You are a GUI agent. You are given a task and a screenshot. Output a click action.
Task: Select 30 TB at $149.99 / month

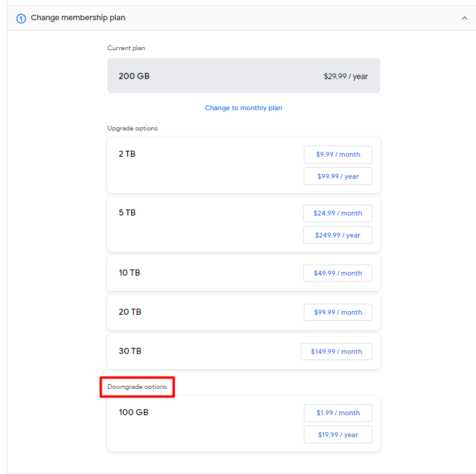(336, 352)
